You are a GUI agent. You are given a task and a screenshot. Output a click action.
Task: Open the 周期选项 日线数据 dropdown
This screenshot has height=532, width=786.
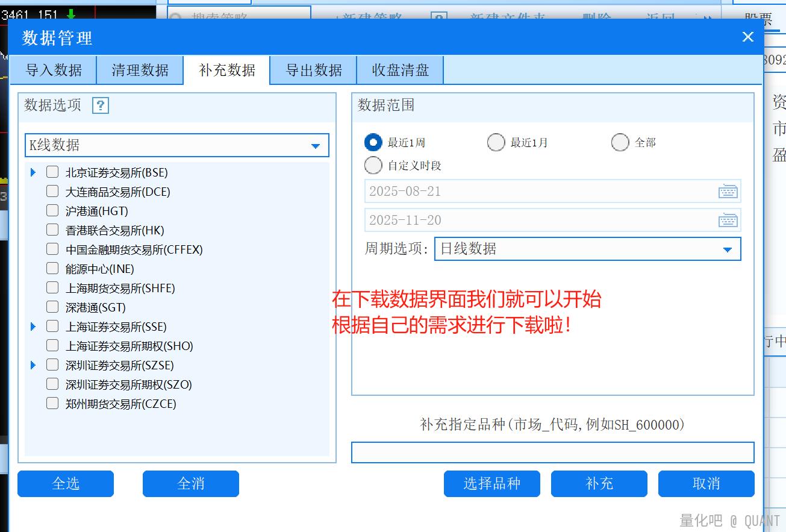(587, 249)
